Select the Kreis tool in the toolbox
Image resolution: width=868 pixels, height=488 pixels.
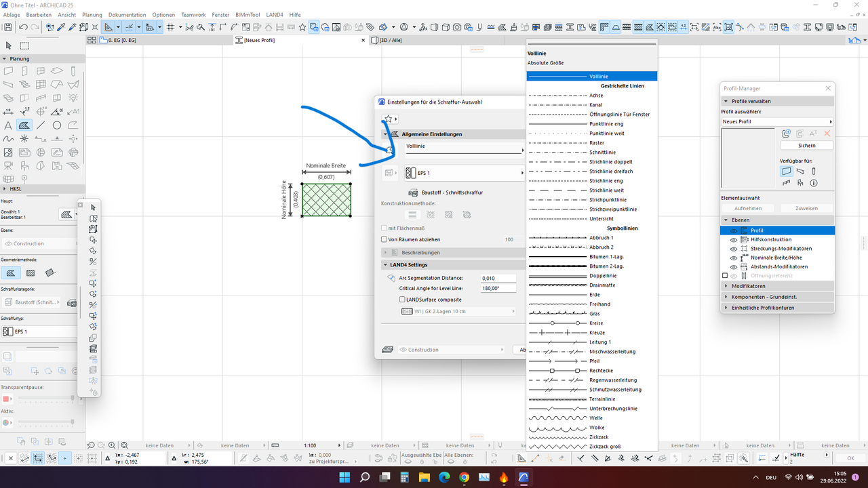click(56, 125)
